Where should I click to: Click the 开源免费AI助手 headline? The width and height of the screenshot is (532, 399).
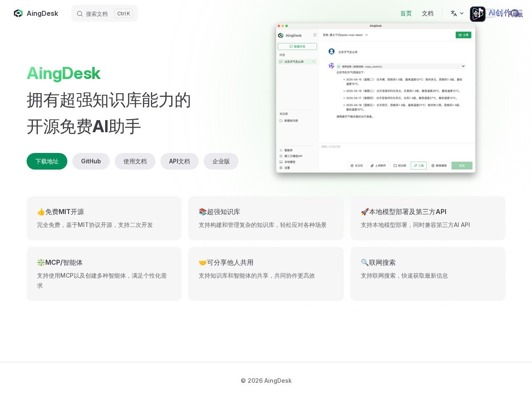coord(84,126)
